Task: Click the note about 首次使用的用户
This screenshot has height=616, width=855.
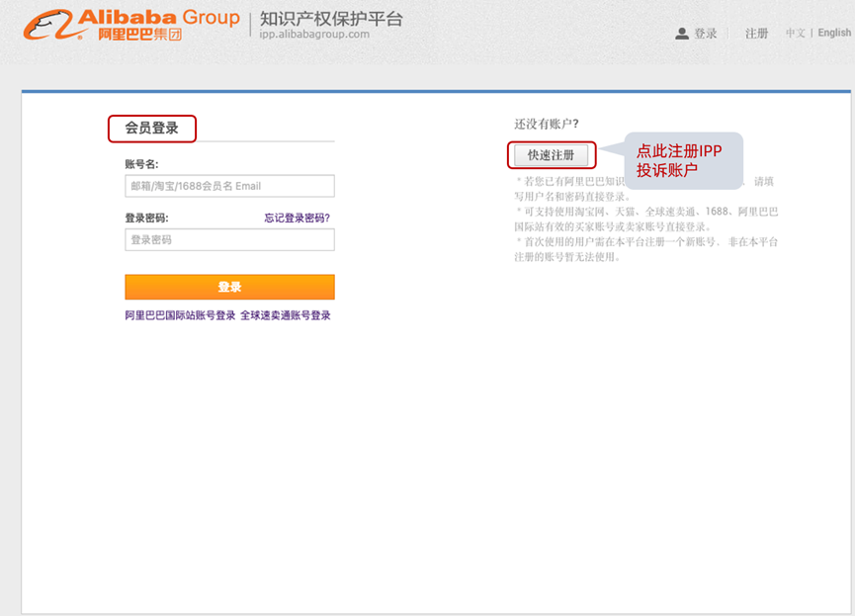Action: (x=646, y=249)
